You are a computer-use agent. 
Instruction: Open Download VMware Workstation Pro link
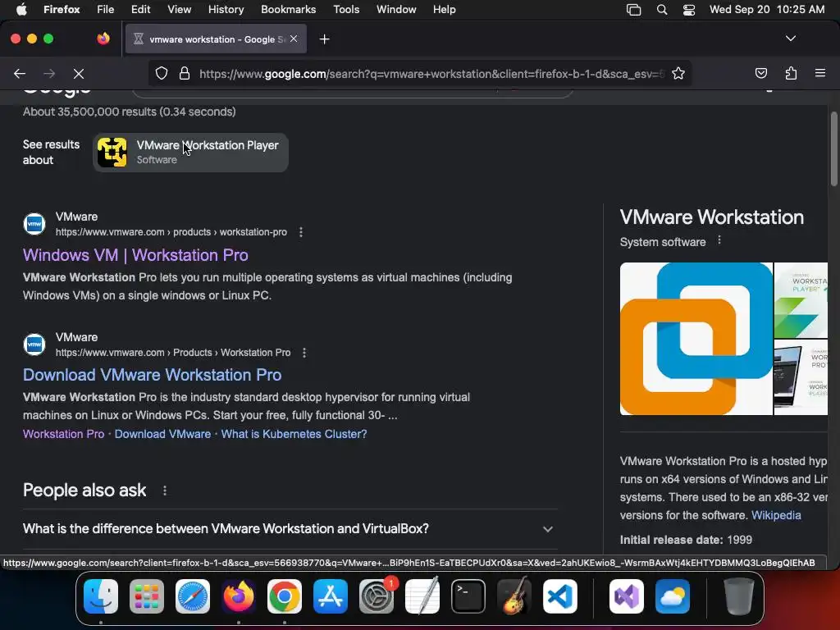click(152, 375)
